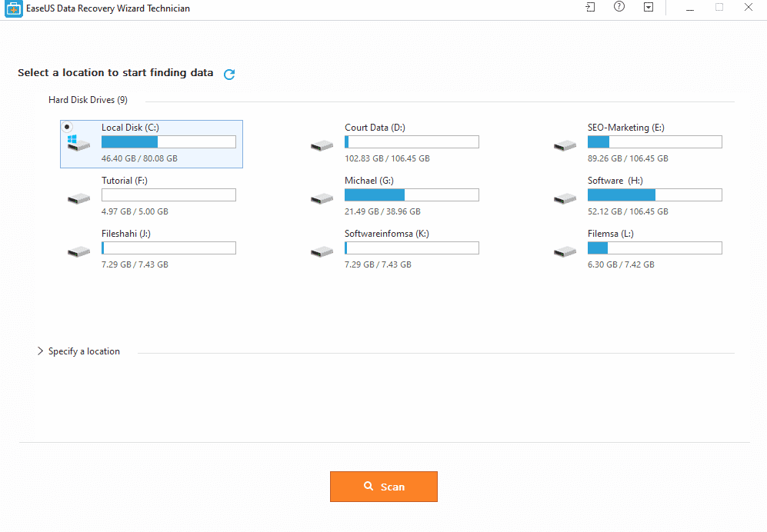The image size is (767, 532).
Task: Select the Court Data (D:) drive icon
Action: [x=322, y=146]
